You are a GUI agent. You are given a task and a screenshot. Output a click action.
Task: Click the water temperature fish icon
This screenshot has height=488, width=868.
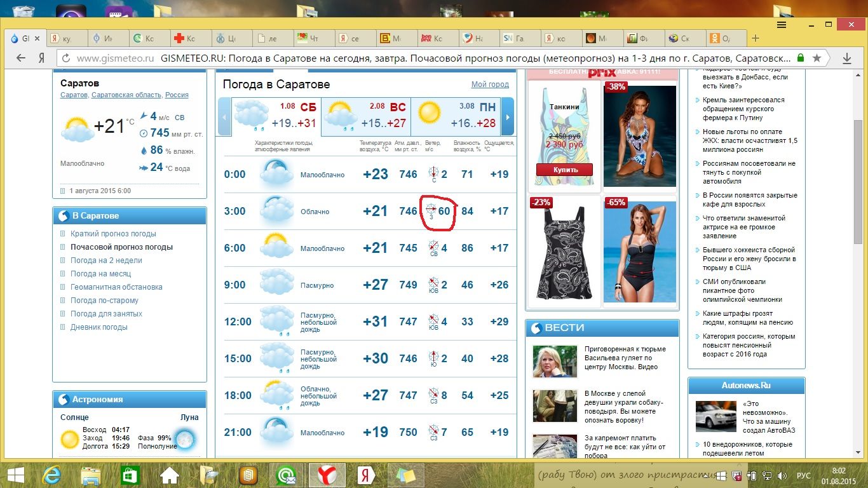(144, 168)
